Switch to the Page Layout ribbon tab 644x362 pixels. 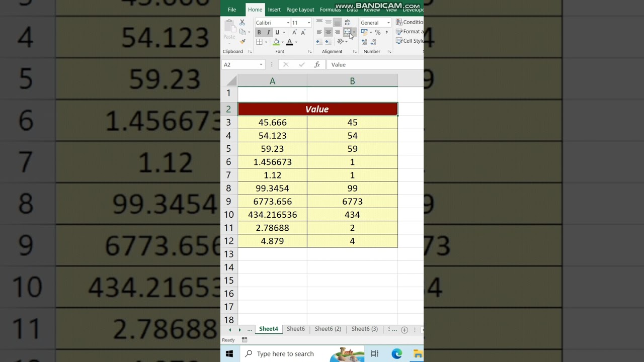tap(300, 10)
